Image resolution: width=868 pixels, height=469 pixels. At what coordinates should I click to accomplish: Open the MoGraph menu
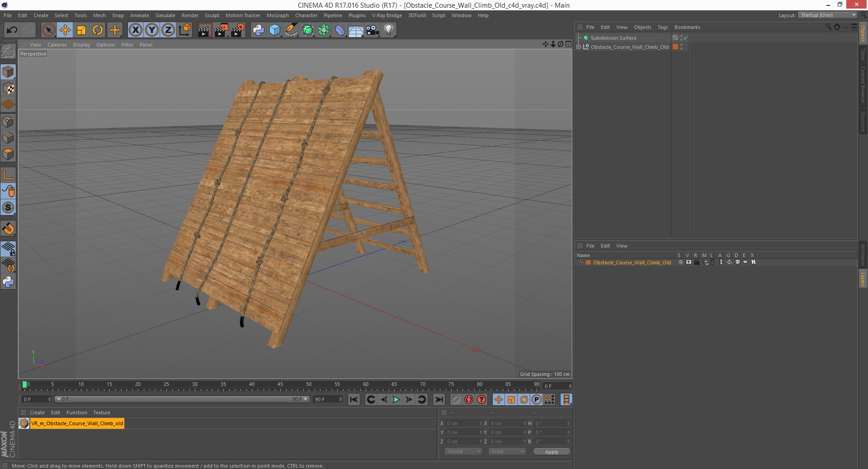click(x=278, y=15)
